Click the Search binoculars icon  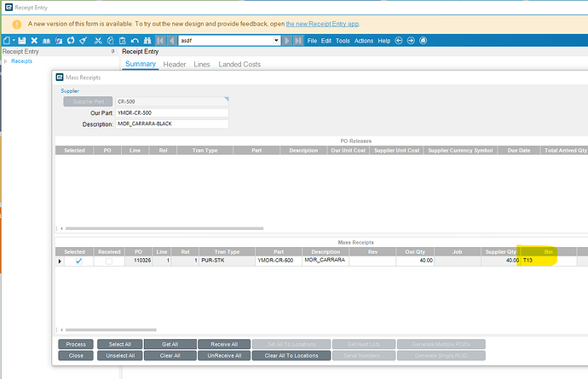pyautogui.click(x=147, y=41)
